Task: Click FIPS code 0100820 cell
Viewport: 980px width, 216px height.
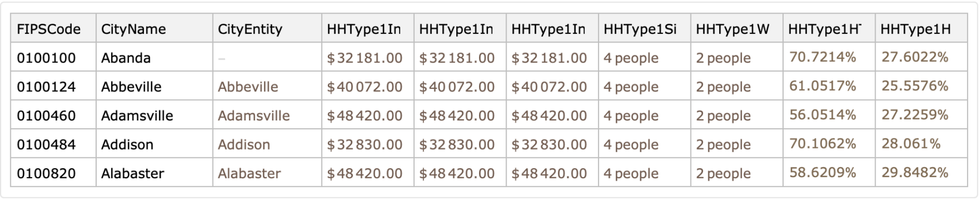Action: (46, 173)
